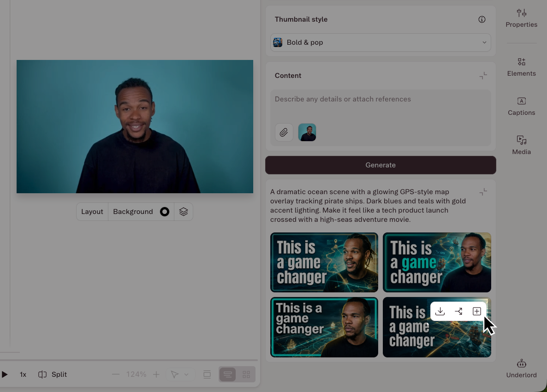Select thumbnail reading 'This is a' on one line
The width and height of the screenshot is (547, 392).
pos(324,327)
